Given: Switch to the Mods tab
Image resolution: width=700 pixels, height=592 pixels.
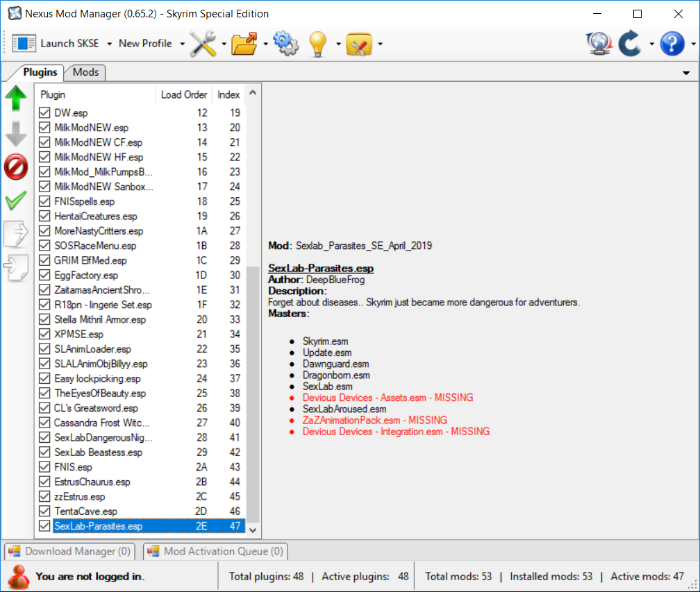Looking at the screenshot, I should (85, 72).
